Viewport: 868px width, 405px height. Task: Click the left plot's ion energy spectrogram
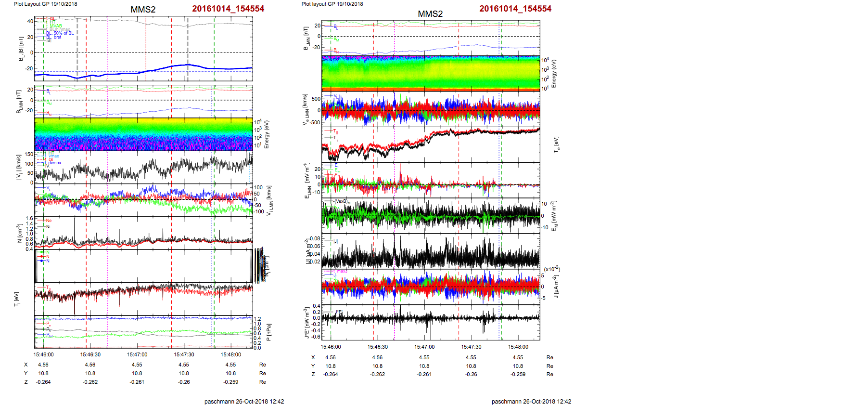point(143,134)
